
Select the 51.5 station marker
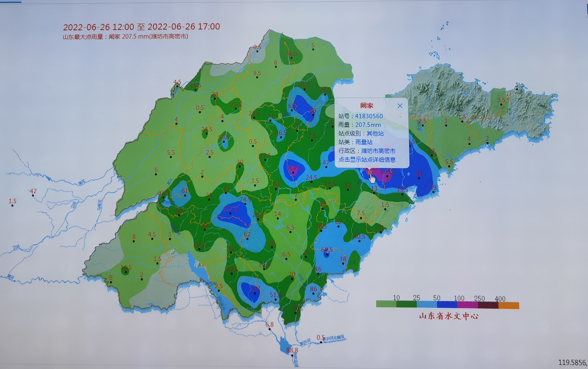[x=275, y=299]
